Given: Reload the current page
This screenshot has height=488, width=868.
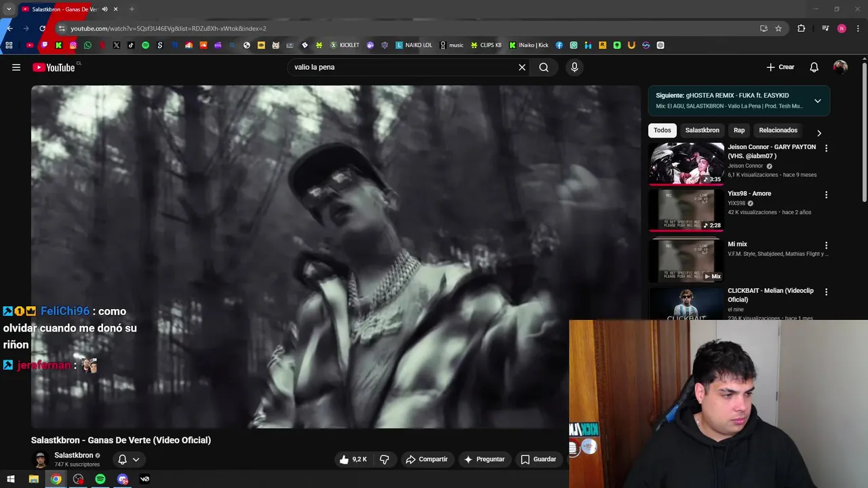Looking at the screenshot, I should coord(42,28).
